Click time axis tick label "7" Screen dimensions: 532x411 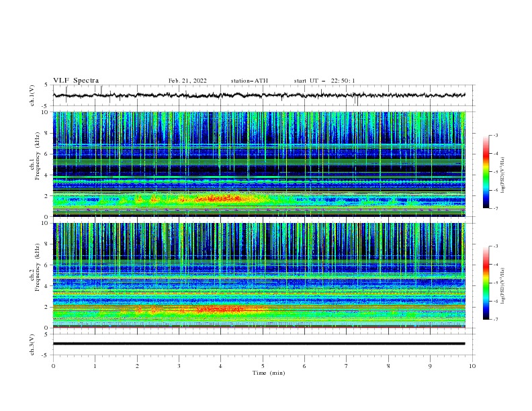(x=347, y=366)
